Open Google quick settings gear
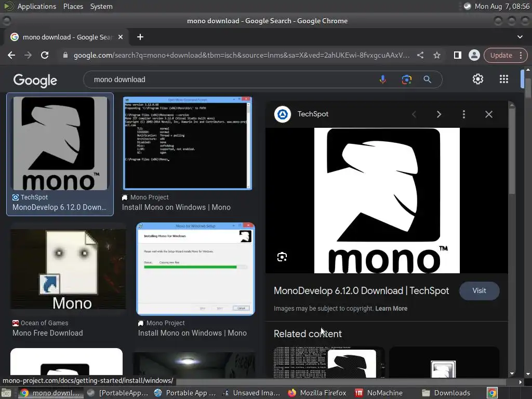532x399 pixels. tap(478, 79)
